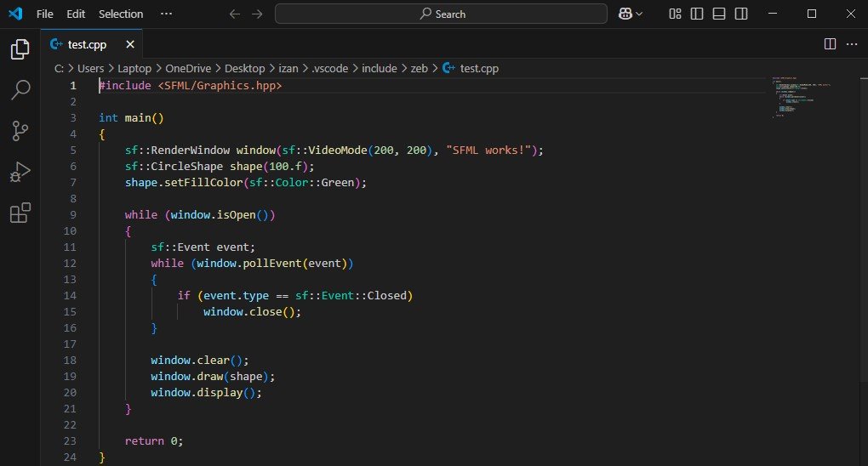This screenshot has width=868, height=466.
Task: Open the Explorer view in activity bar
Action: coord(20,49)
